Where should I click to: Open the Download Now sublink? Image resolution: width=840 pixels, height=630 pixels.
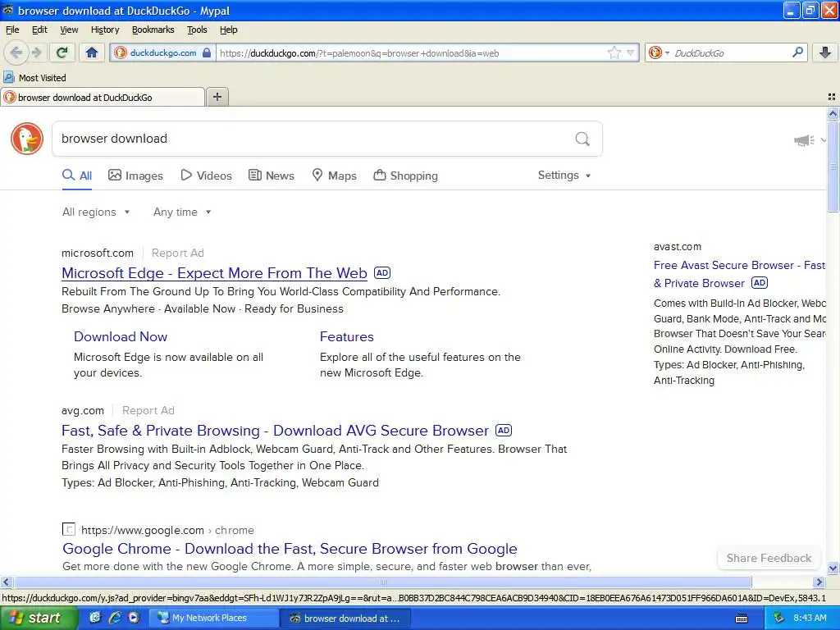(121, 337)
